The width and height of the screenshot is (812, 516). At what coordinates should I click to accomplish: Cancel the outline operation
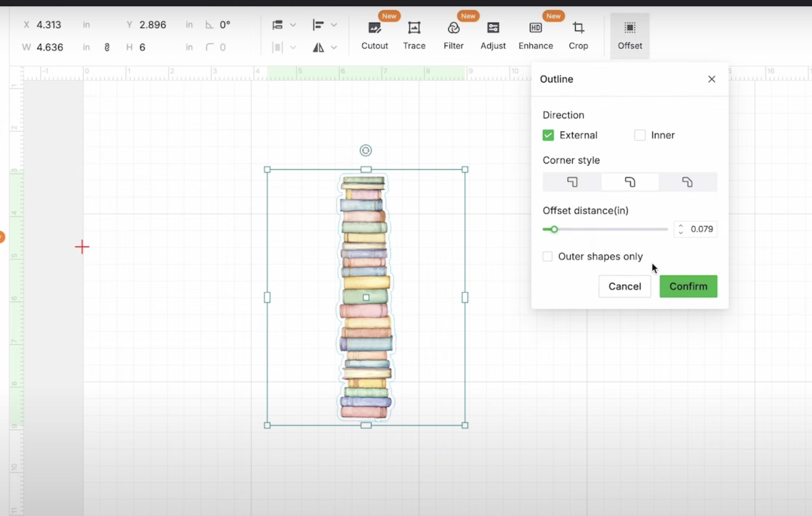point(624,286)
